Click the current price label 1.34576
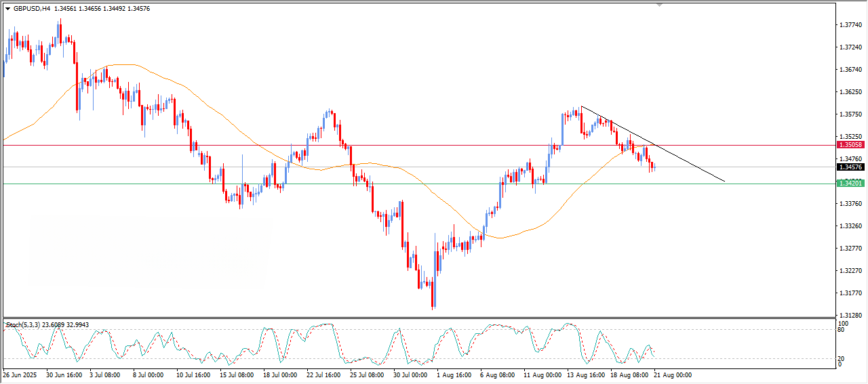Screen dimensions: 868x384 point(850,167)
